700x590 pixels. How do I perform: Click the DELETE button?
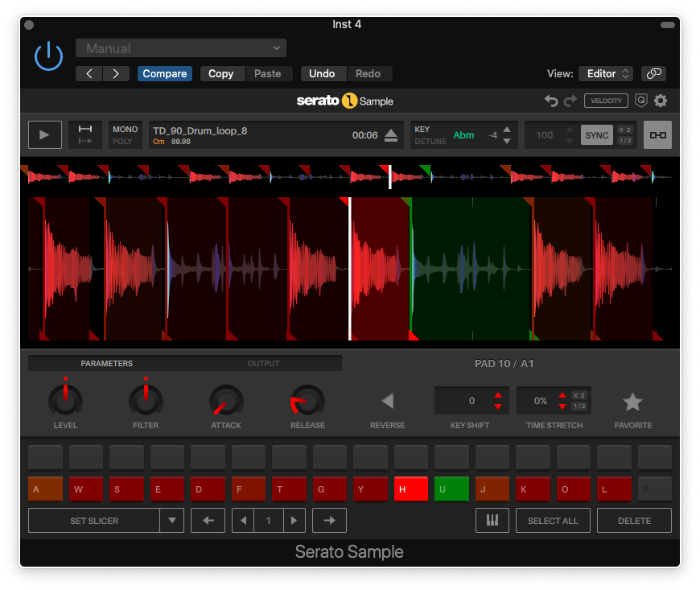click(634, 521)
